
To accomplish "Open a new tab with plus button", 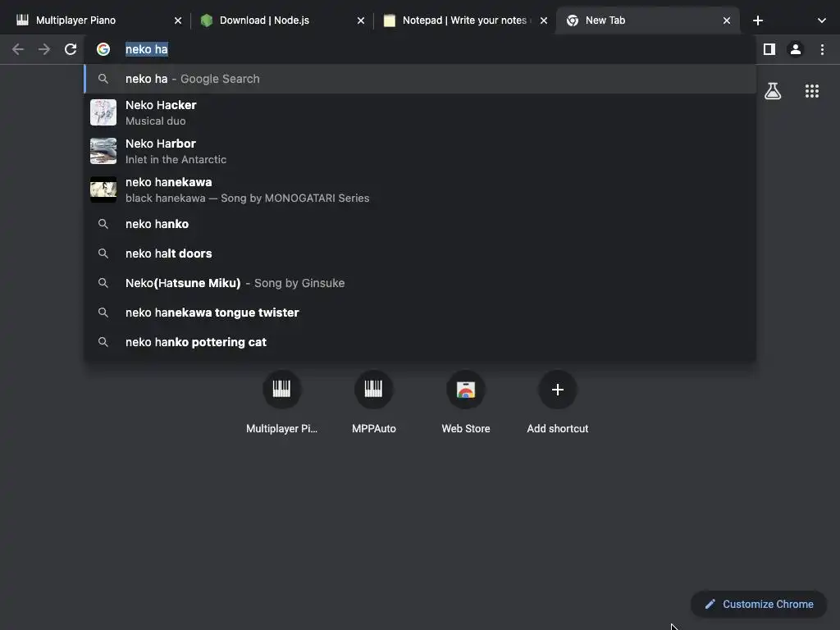I will tap(757, 21).
